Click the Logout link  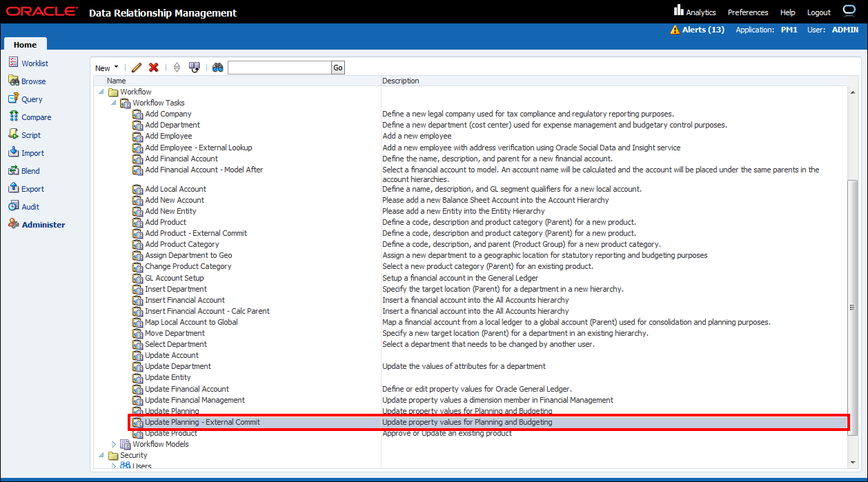[819, 12]
